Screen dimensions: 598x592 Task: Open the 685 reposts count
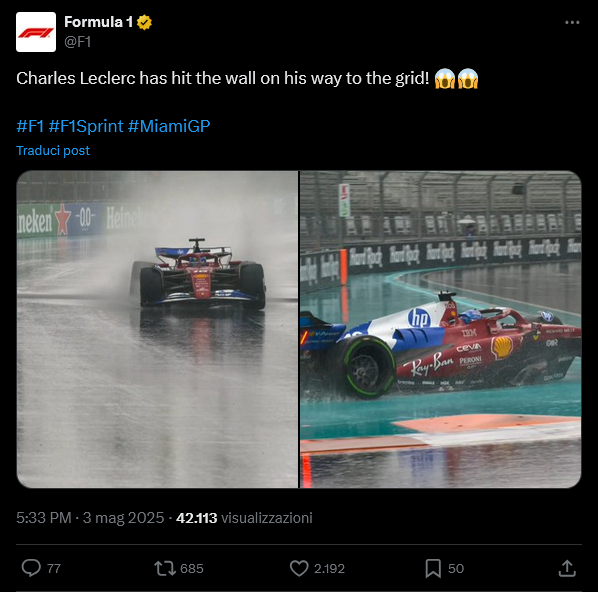[192, 569]
